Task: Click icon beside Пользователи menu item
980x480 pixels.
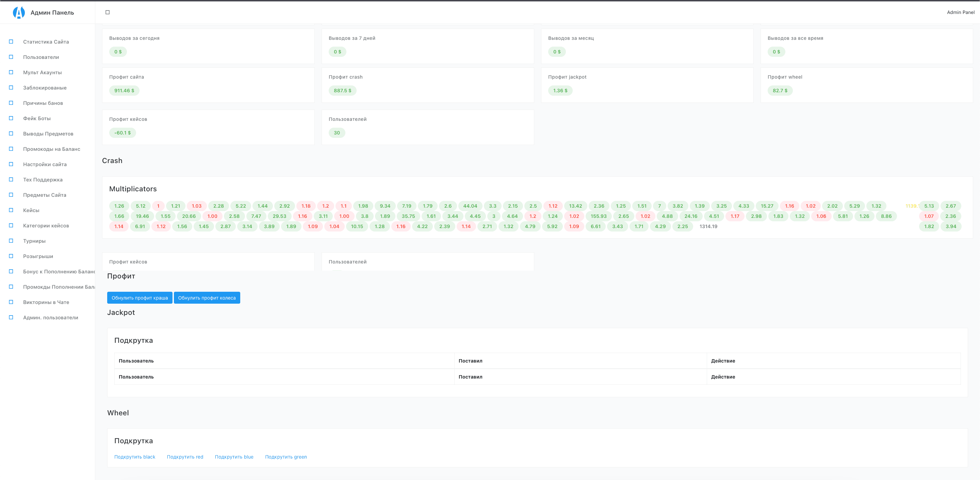Action: (x=11, y=57)
